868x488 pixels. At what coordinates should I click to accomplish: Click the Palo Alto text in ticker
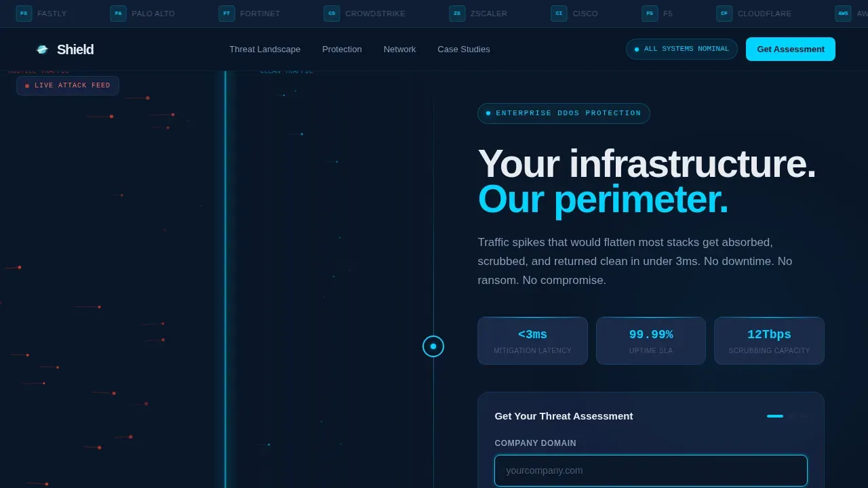153,14
